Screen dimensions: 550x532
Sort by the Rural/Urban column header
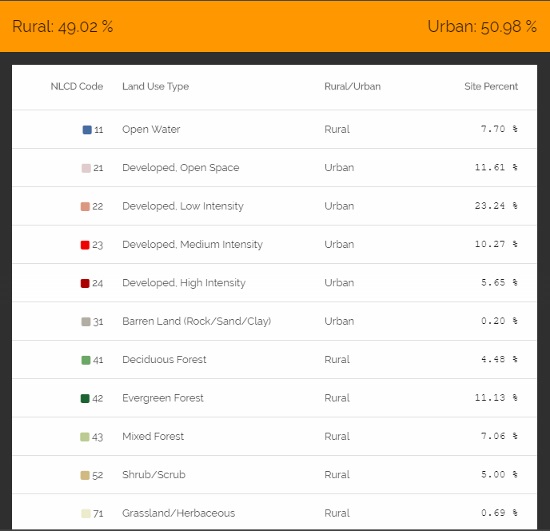pyautogui.click(x=353, y=86)
